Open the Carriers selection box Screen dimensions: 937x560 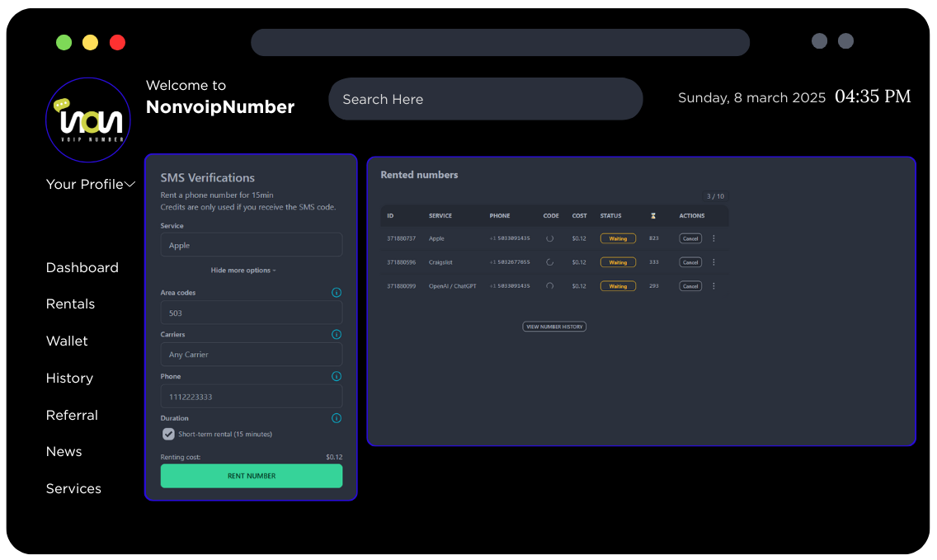251,355
